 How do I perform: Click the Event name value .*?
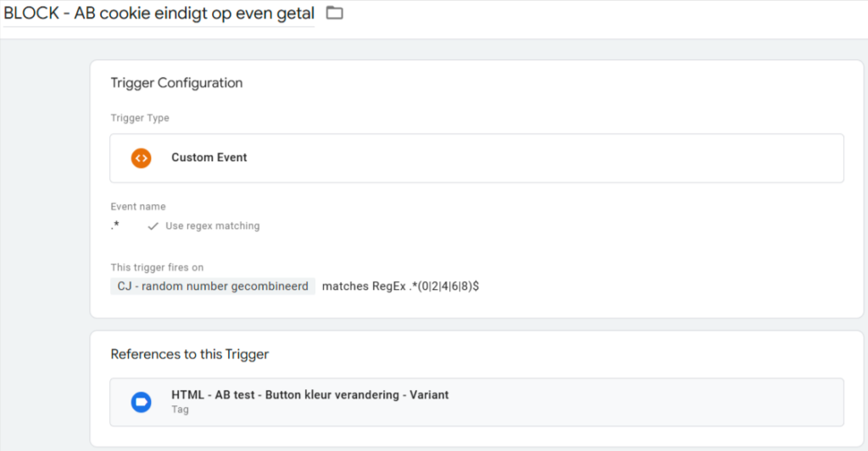pyautogui.click(x=115, y=225)
